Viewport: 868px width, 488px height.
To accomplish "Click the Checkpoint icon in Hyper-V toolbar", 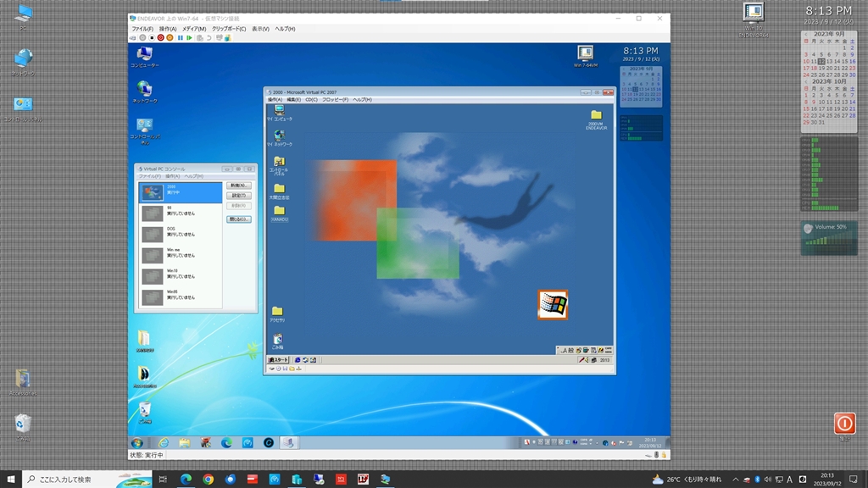I will [199, 38].
